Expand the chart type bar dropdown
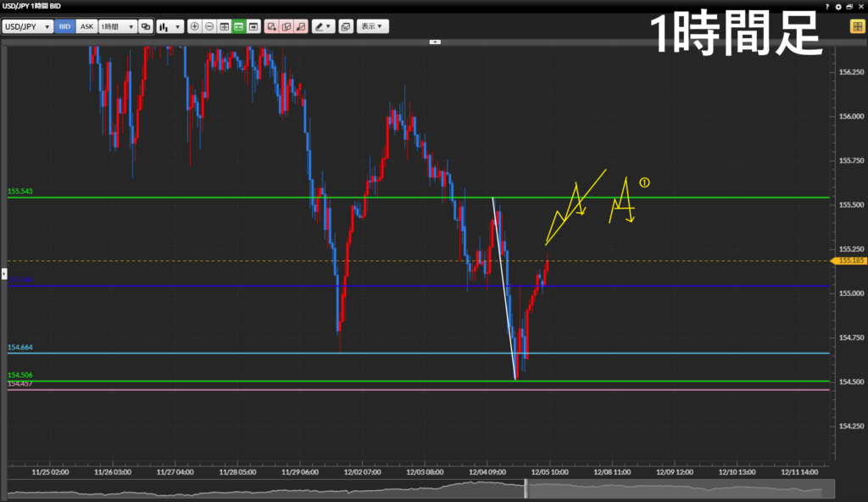This screenshot has width=868, height=502. [170, 26]
